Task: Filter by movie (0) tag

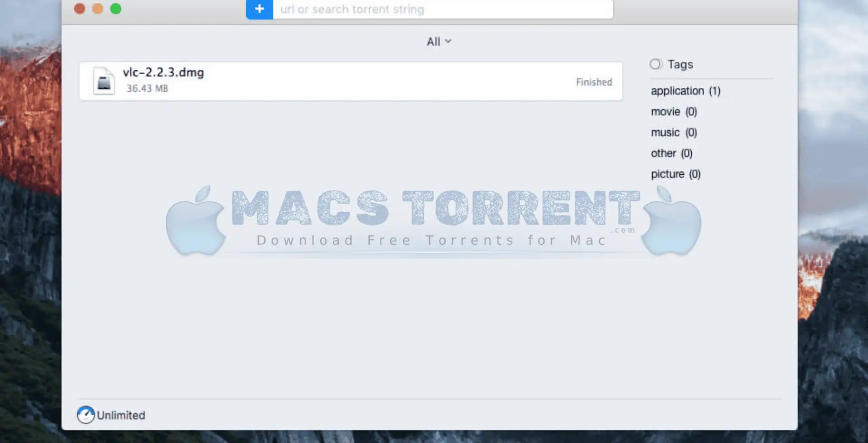Action: (674, 112)
